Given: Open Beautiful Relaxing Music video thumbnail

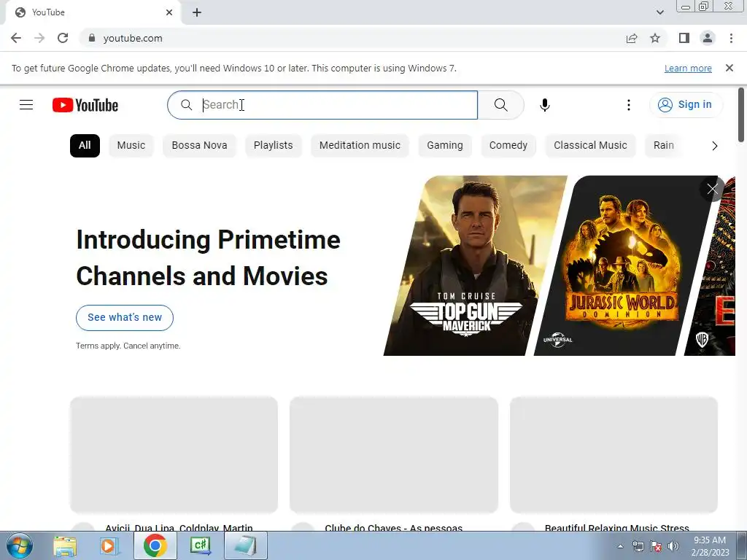Looking at the screenshot, I should (x=614, y=455).
